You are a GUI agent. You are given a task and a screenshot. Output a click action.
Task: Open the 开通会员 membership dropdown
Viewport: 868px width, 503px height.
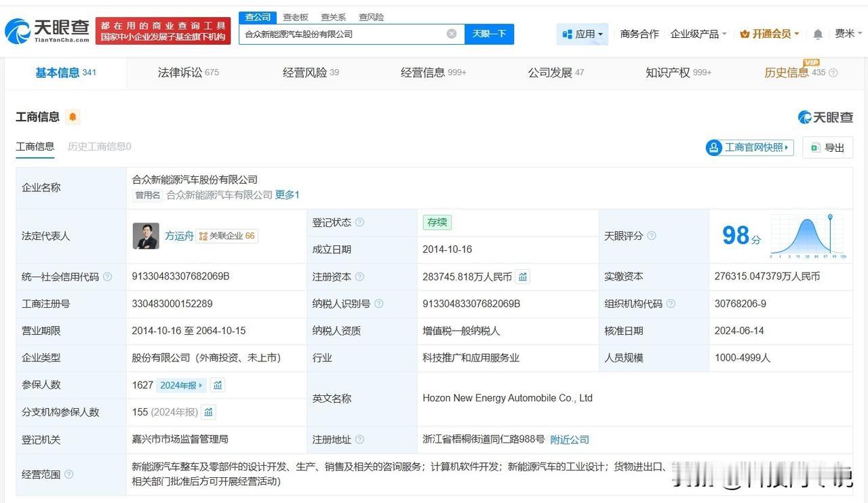(x=770, y=34)
